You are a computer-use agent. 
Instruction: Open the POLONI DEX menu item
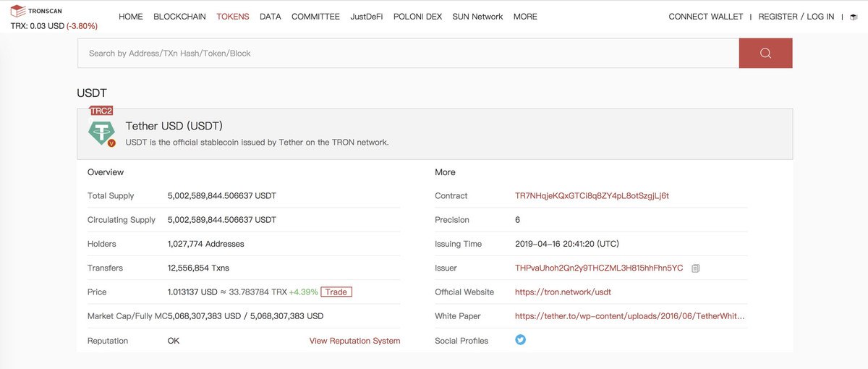point(417,17)
